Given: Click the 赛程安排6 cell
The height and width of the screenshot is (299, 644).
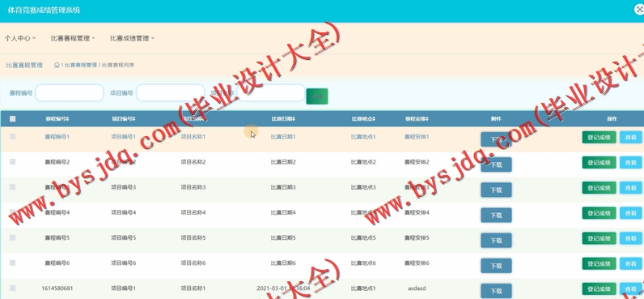Looking at the screenshot, I should (x=417, y=263).
